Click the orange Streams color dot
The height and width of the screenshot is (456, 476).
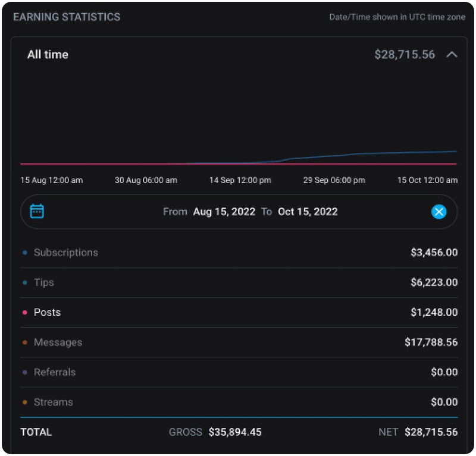25,402
